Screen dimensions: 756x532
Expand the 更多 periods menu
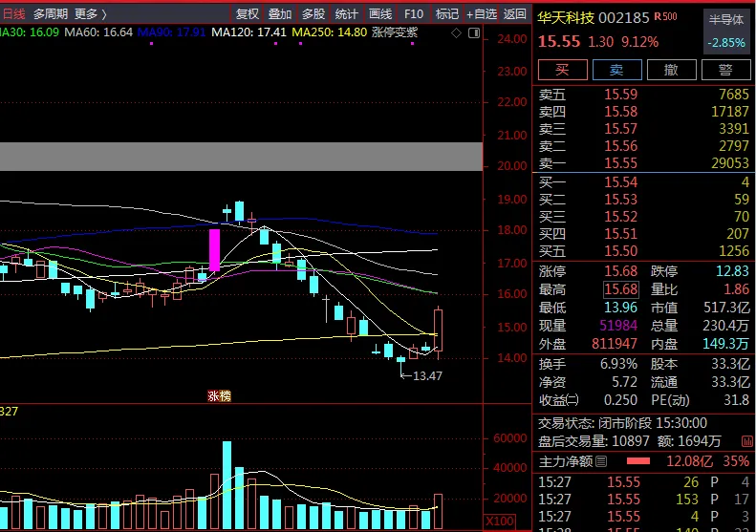[x=90, y=14]
